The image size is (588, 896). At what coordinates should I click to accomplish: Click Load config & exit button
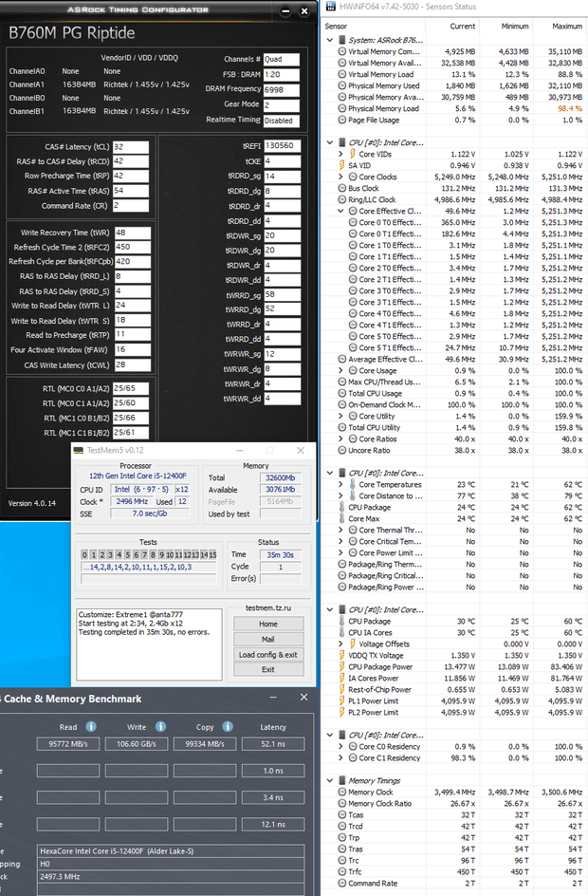point(268,655)
